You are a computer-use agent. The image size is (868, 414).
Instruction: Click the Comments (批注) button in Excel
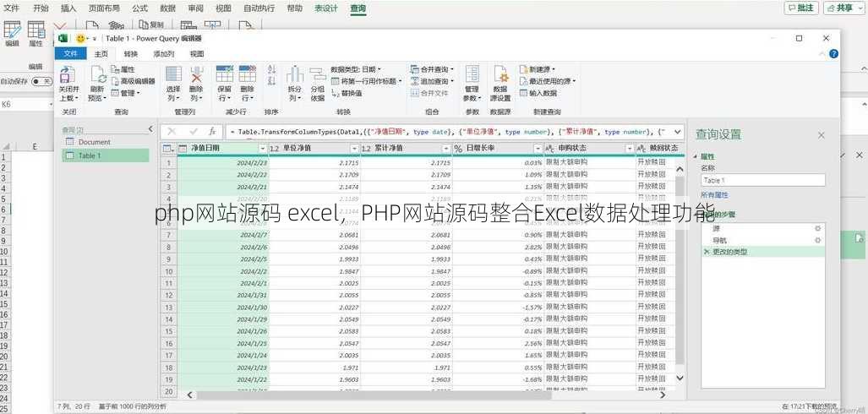801,8
